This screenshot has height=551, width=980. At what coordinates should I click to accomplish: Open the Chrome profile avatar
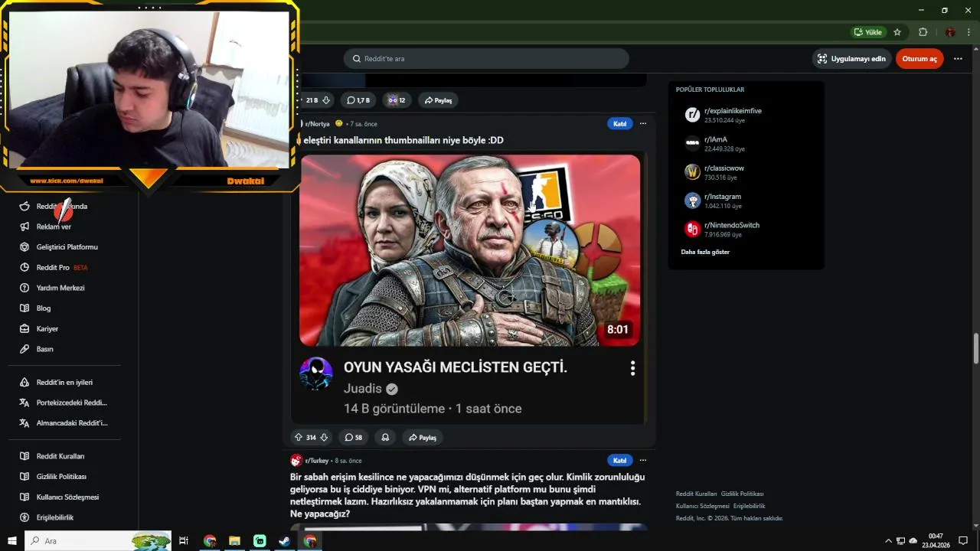pos(950,32)
